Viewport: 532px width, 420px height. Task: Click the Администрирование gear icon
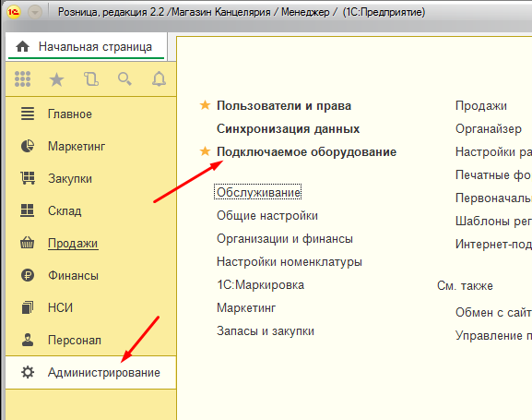pos(28,372)
